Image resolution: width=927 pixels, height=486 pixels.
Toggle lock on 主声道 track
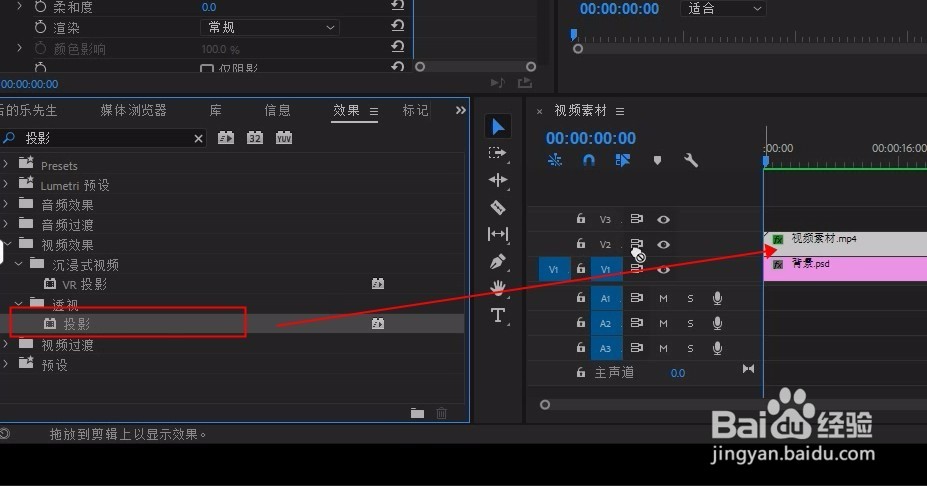point(581,372)
